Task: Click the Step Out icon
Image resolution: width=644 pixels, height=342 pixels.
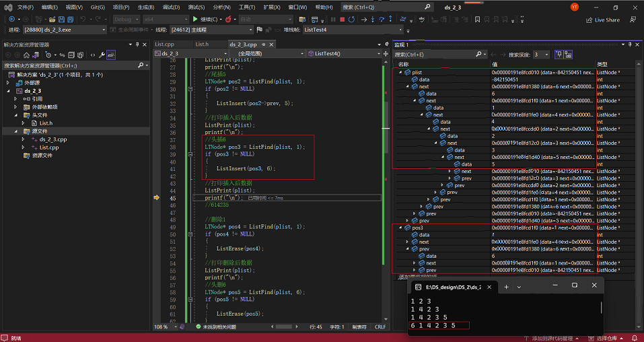Action: [390, 20]
